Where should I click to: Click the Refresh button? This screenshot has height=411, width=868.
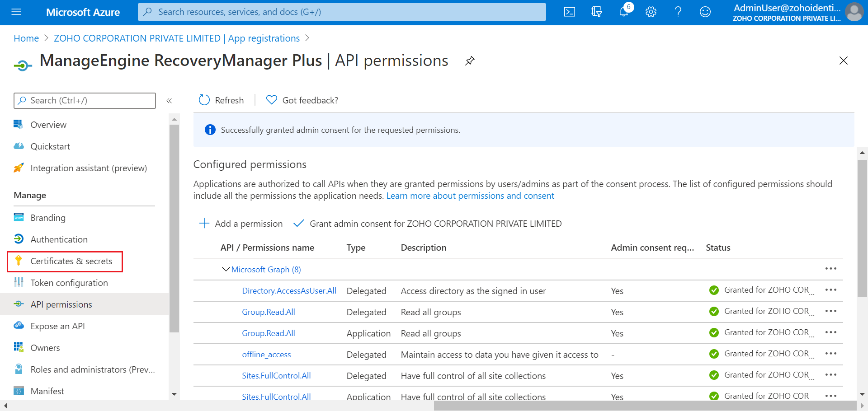[x=222, y=100]
